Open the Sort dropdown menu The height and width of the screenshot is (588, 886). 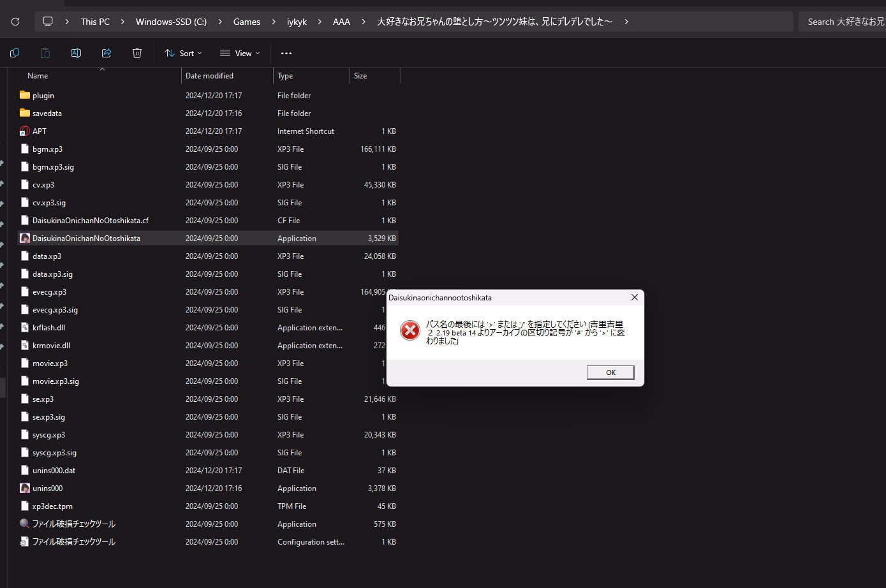click(183, 54)
